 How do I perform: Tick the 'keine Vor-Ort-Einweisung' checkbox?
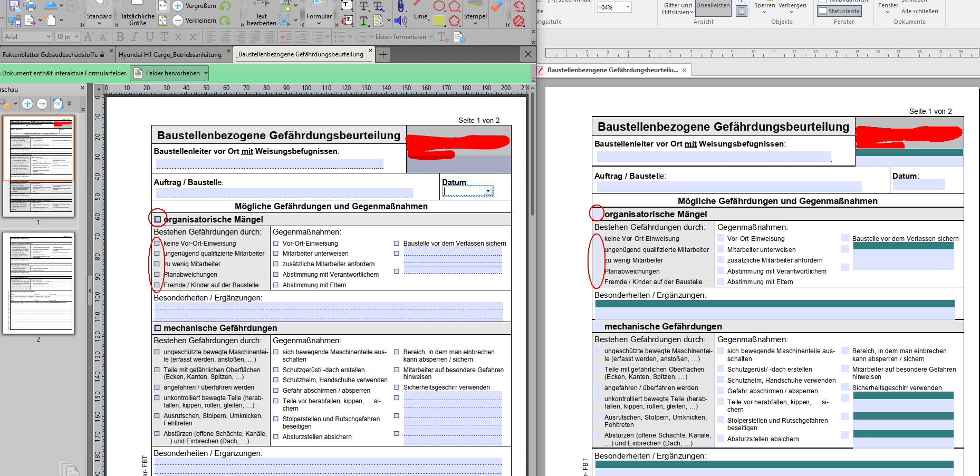coord(157,243)
